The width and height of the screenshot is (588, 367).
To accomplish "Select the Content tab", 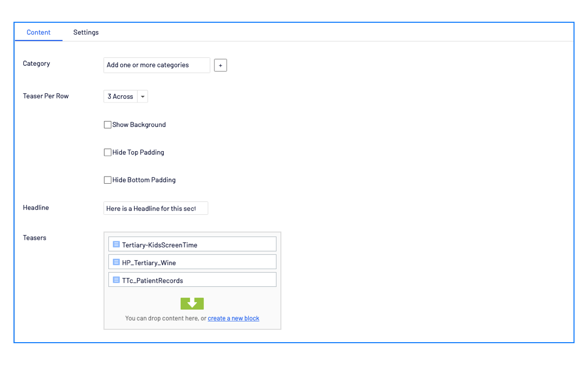I will tap(38, 32).
